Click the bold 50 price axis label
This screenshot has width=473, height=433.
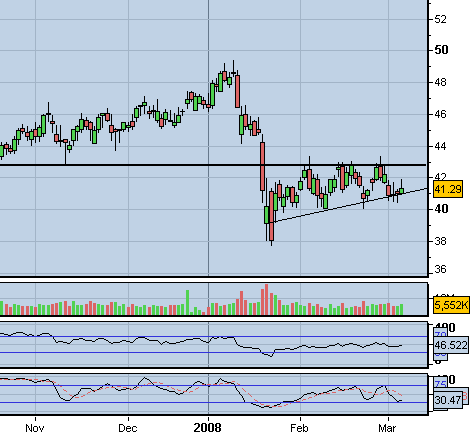click(x=441, y=50)
